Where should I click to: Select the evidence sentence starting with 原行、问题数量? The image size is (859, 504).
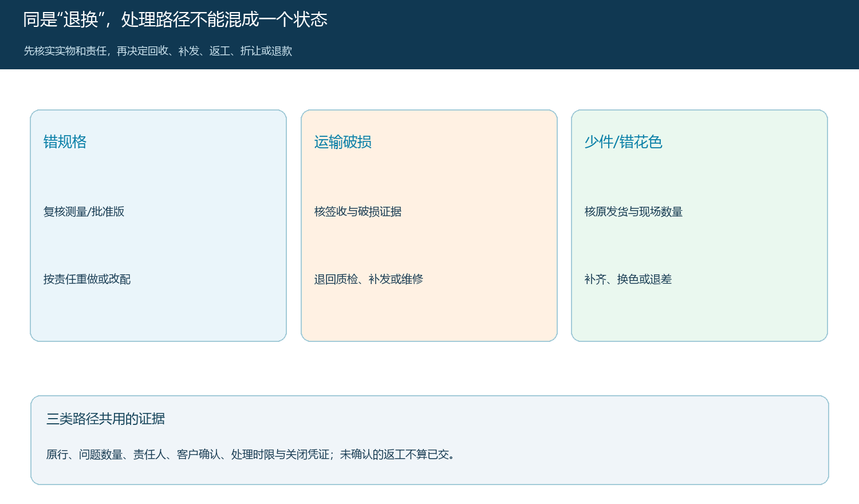pyautogui.click(x=251, y=455)
